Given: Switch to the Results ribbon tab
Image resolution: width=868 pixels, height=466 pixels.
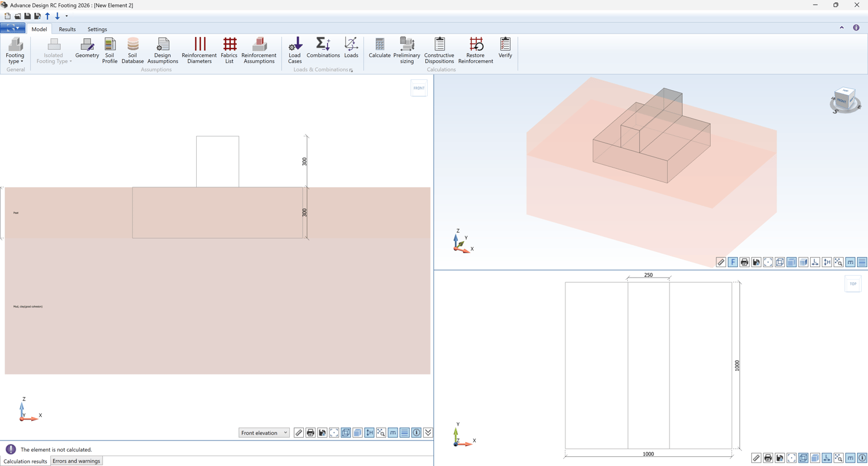Looking at the screenshot, I should (67, 29).
